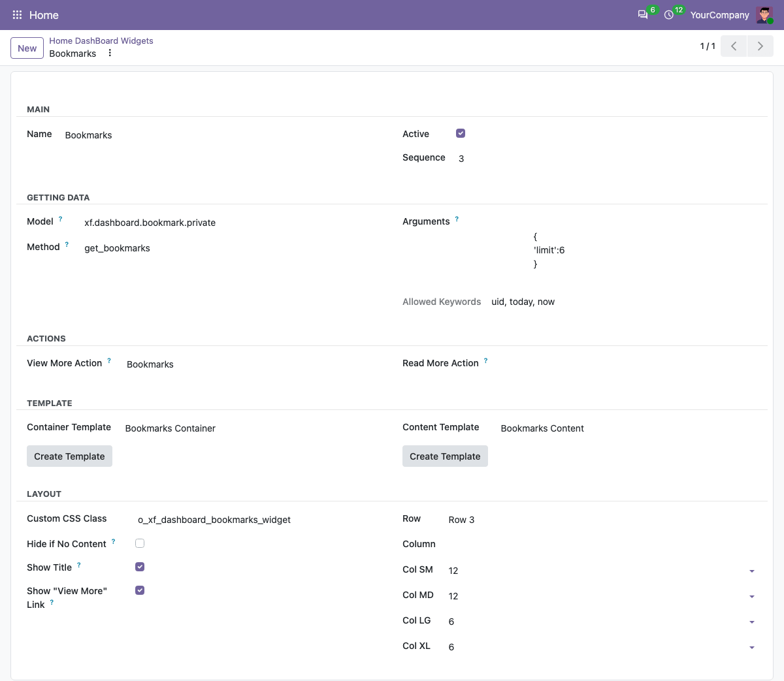
Task: Show help for View More Action
Action: pos(109,361)
